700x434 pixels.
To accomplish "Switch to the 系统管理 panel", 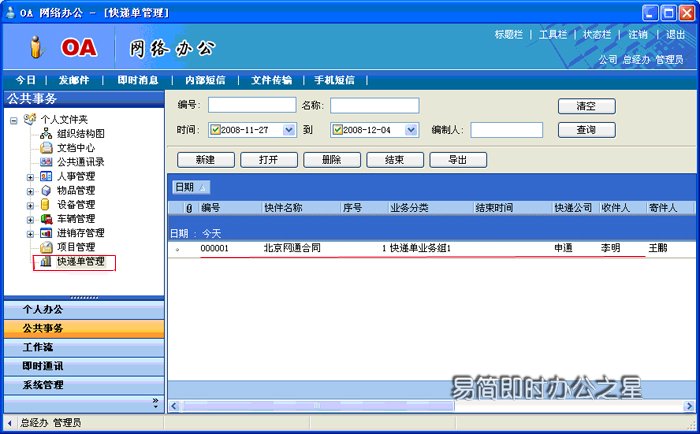I will [84, 385].
